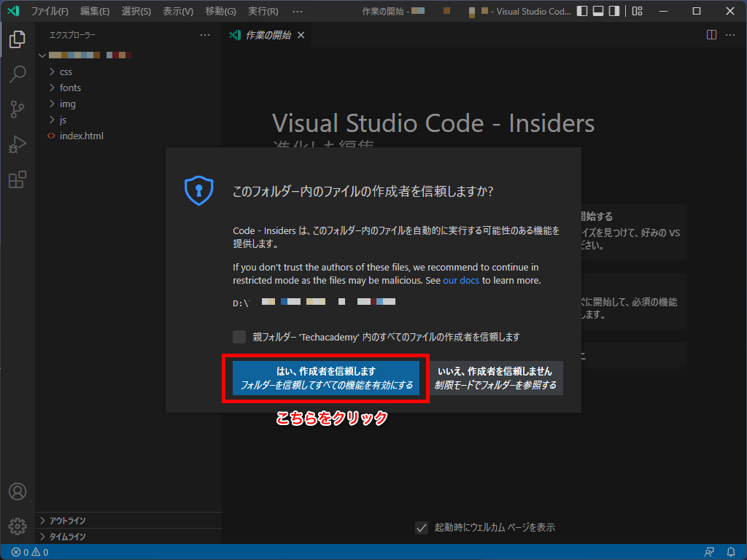
Task: Open the Extensions view icon
Action: click(x=18, y=180)
